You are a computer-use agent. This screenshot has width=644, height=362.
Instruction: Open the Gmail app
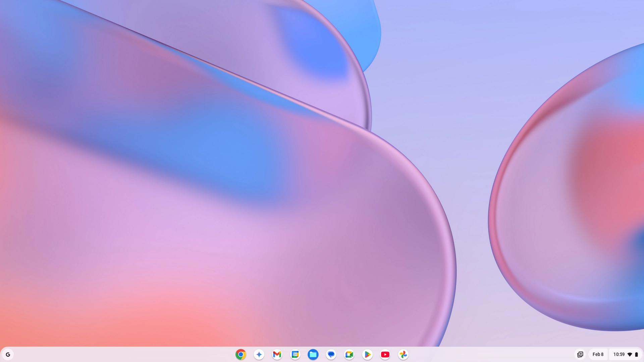[277, 354]
